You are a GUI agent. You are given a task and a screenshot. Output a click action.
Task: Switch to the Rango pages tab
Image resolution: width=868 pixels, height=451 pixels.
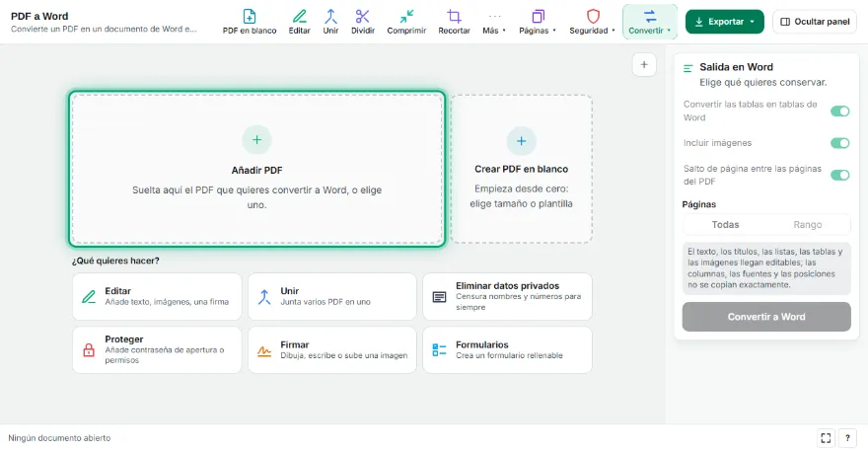point(807,224)
